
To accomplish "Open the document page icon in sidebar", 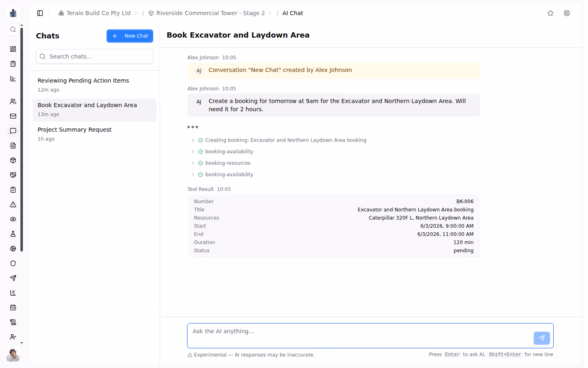I will pyautogui.click(x=13, y=146).
